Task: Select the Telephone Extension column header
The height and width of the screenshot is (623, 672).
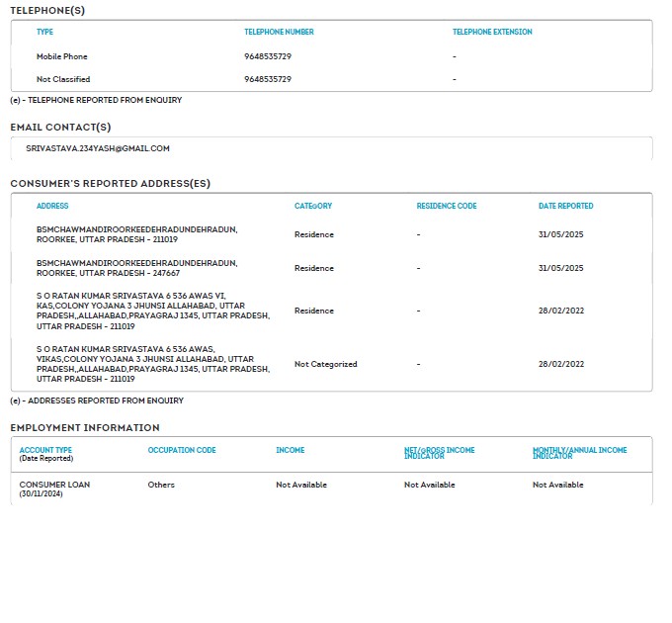Action: click(492, 32)
